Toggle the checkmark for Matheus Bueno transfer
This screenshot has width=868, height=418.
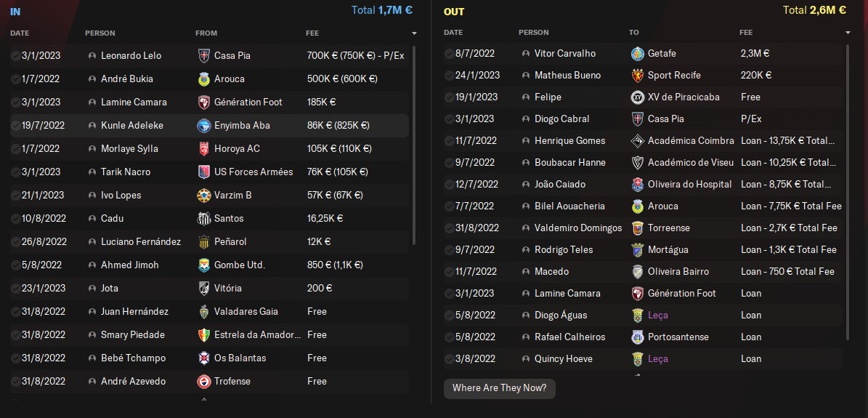point(449,76)
